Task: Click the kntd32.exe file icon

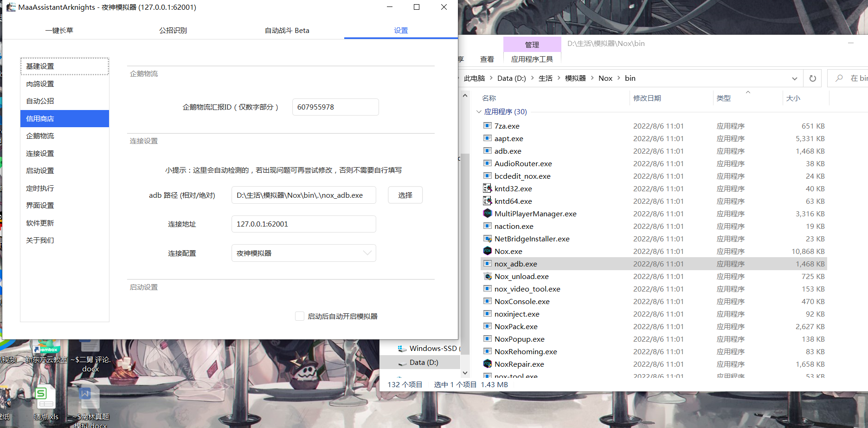Action: coord(488,188)
